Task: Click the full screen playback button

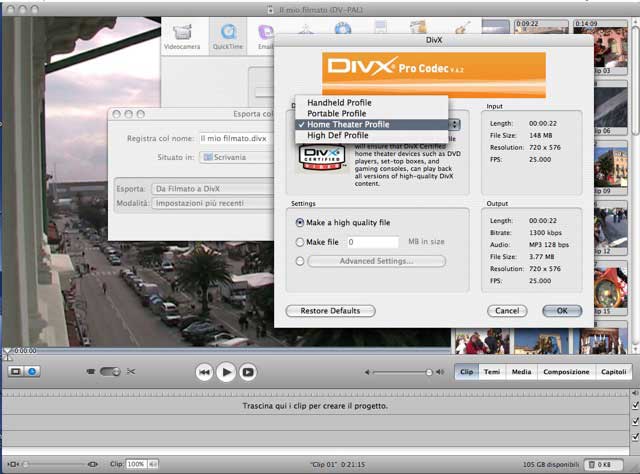Action: tap(248, 372)
